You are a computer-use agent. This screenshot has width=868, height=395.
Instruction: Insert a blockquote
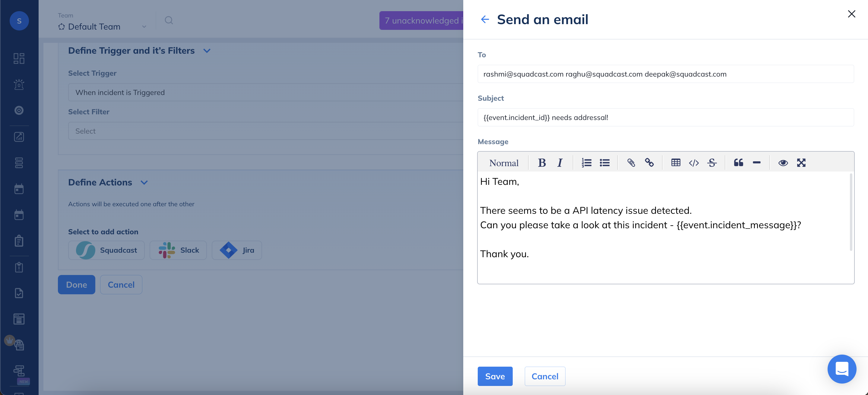(738, 163)
